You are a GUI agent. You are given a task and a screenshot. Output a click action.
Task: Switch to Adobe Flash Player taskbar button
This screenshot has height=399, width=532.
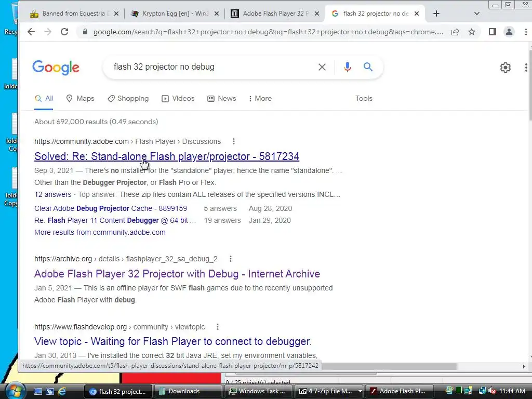[x=400, y=392]
